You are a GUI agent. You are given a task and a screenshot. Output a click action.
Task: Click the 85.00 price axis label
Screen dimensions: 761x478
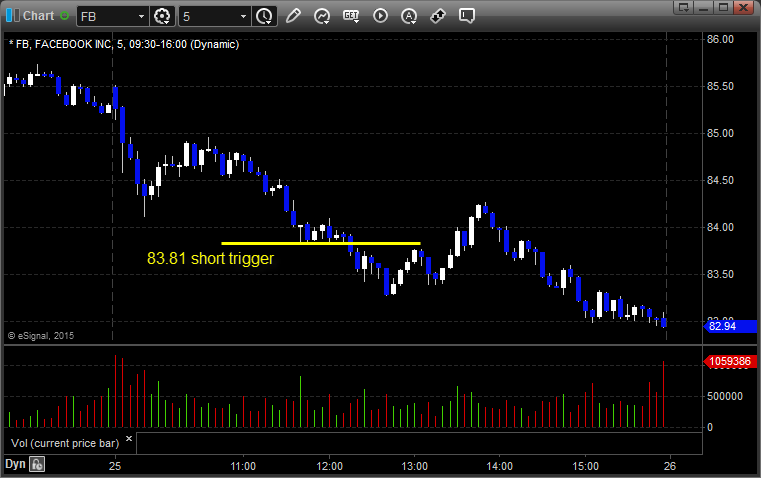[720, 133]
